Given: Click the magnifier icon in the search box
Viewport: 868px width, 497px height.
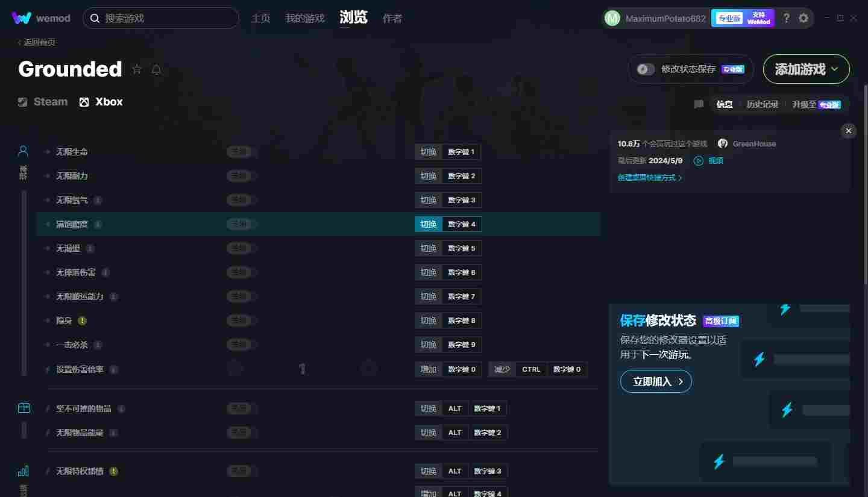Looking at the screenshot, I should tap(95, 18).
